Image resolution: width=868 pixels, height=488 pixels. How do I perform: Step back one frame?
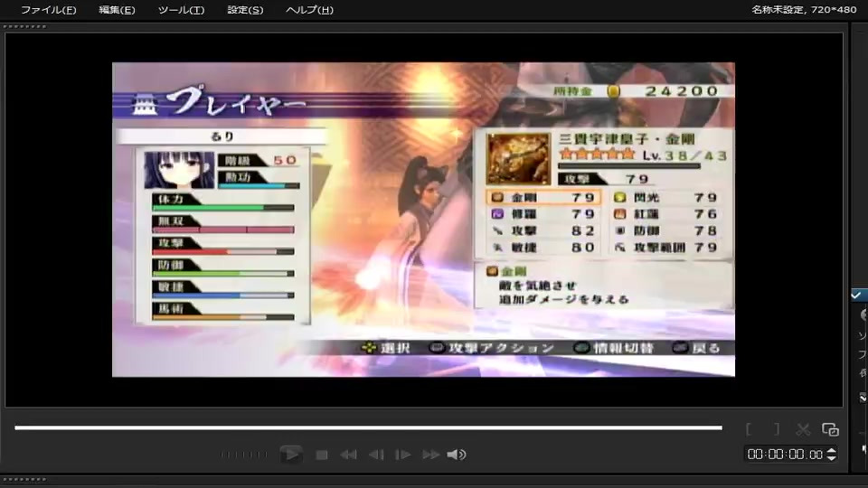[x=376, y=455]
